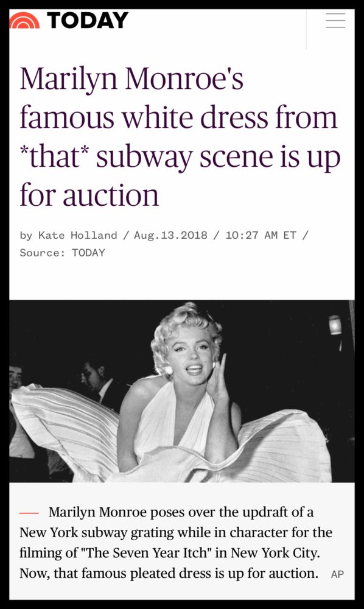The image size is (364, 609).
Task: Click the "for auction" line of the headline
Action: tap(89, 195)
